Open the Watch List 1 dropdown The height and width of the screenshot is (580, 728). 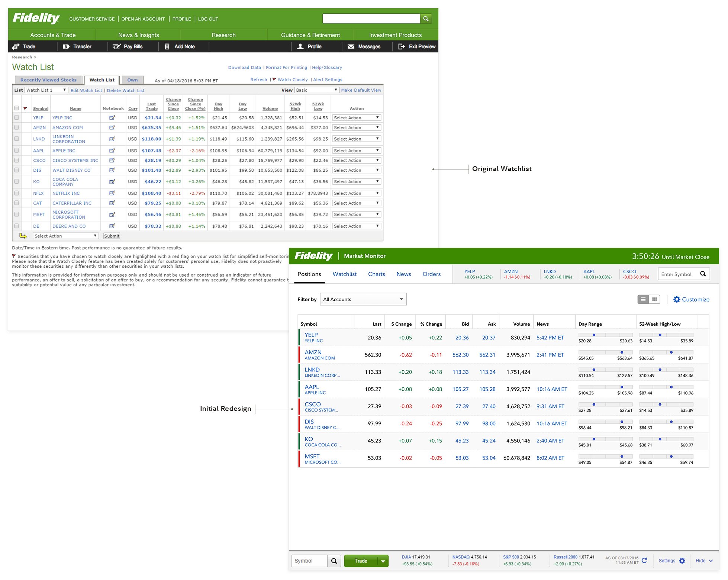pos(46,90)
